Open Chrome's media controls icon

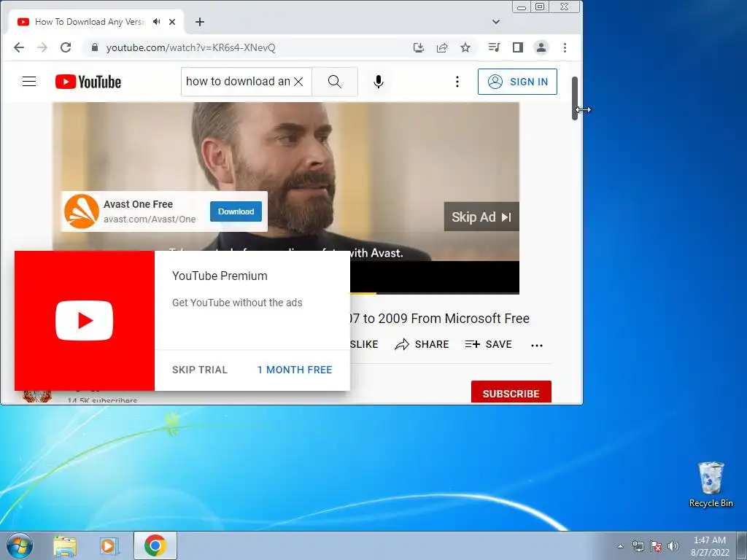click(x=494, y=47)
